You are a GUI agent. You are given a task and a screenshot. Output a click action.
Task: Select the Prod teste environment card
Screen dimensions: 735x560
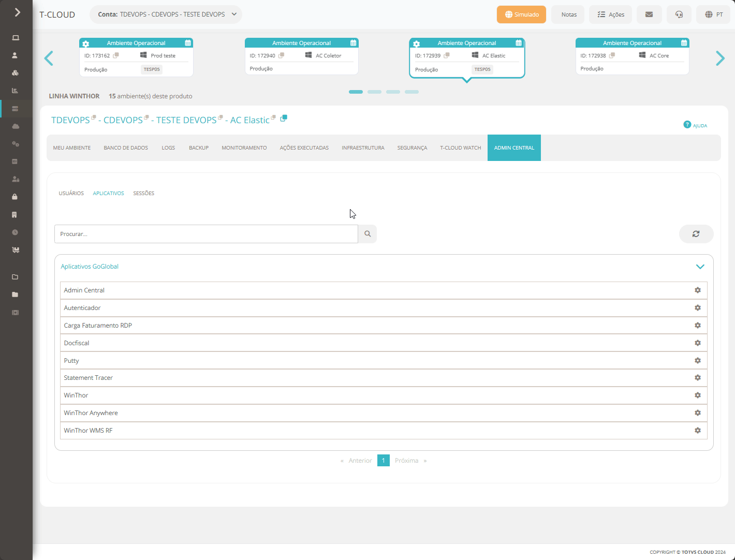coord(136,57)
